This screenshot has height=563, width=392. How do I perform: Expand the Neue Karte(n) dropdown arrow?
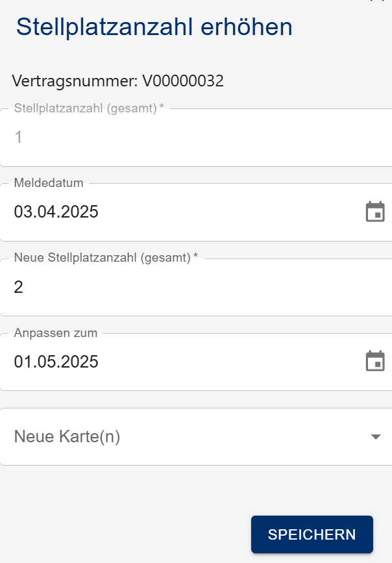[375, 437]
